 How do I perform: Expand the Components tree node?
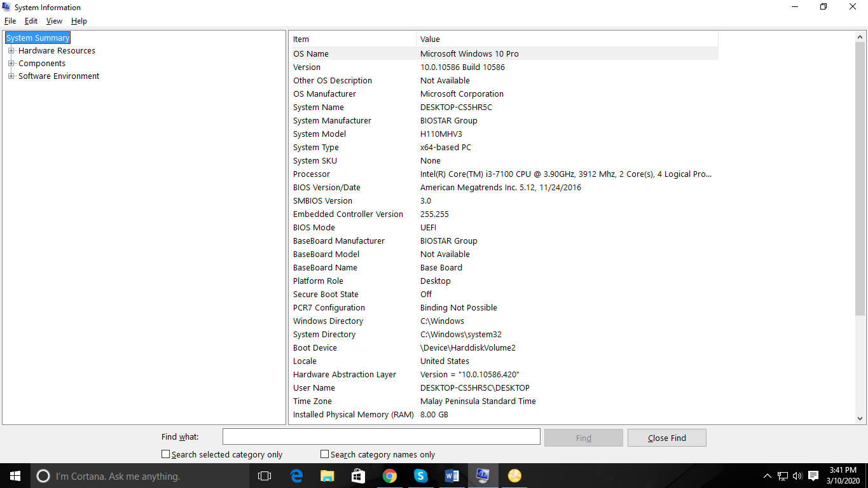point(11,64)
